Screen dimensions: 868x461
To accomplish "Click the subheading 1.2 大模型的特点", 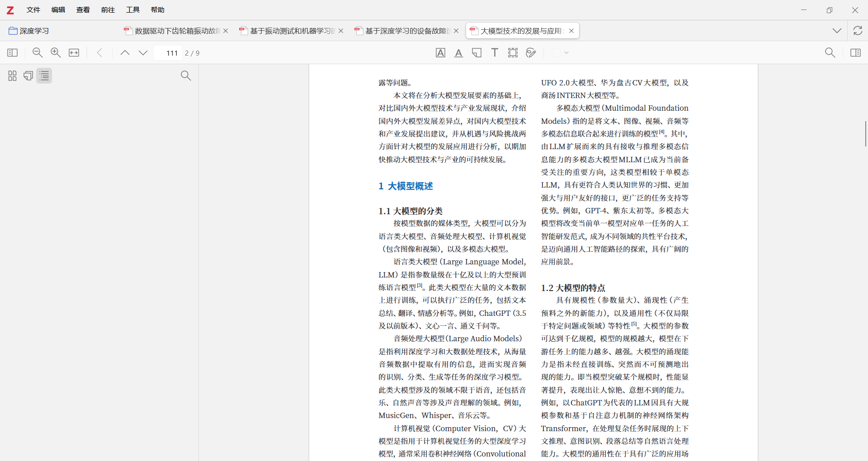I will point(573,288).
